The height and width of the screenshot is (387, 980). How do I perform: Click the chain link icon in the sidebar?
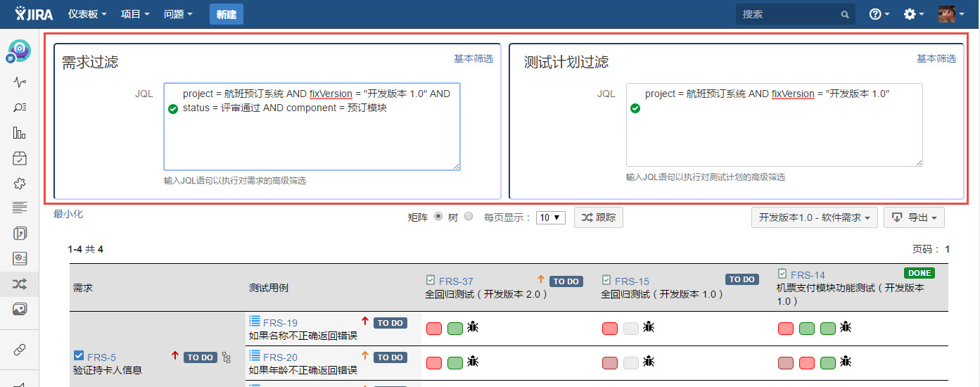click(20, 350)
